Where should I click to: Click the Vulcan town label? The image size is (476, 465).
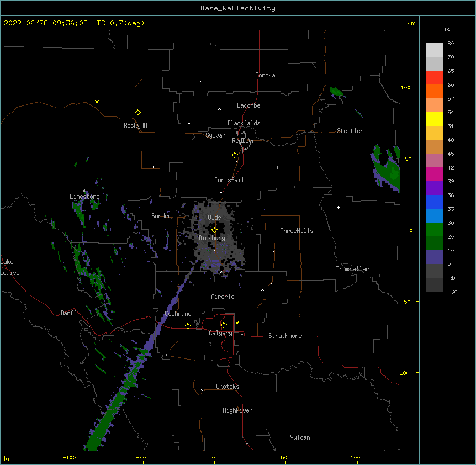click(x=300, y=437)
